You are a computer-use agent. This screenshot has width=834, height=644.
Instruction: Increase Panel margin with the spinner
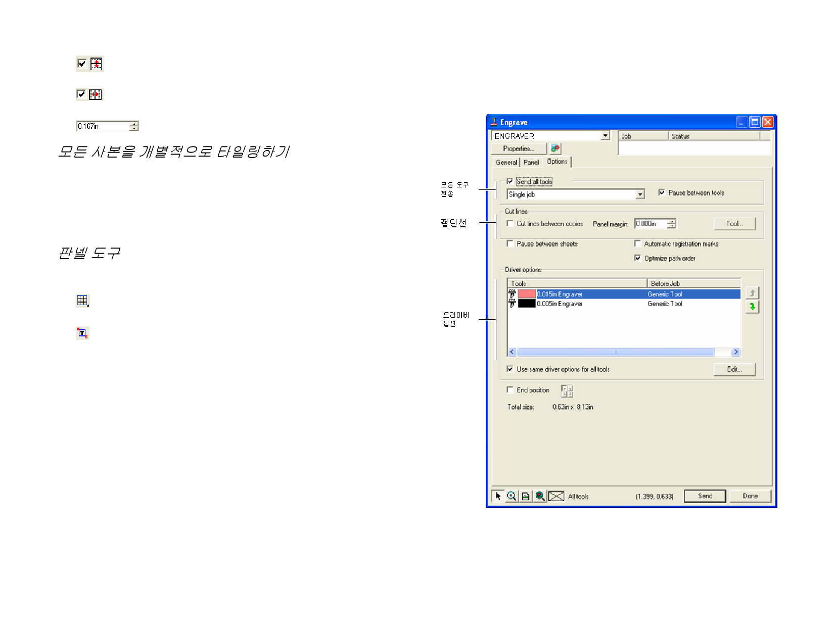[671, 221]
